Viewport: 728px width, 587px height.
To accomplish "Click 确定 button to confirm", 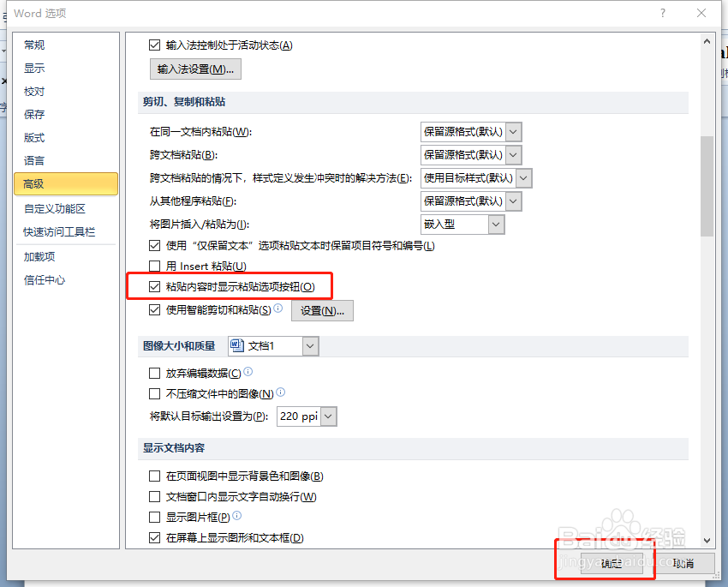I will pos(612,563).
